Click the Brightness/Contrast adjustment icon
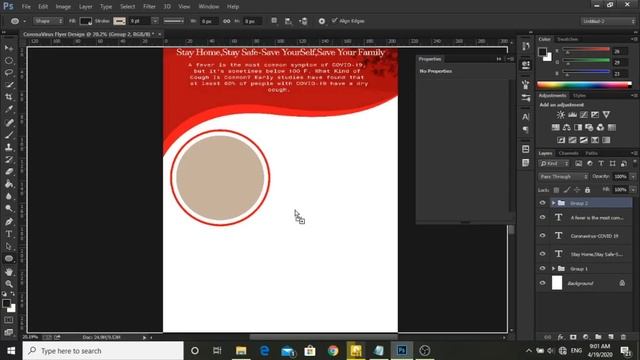The width and height of the screenshot is (640, 360). [x=561, y=115]
